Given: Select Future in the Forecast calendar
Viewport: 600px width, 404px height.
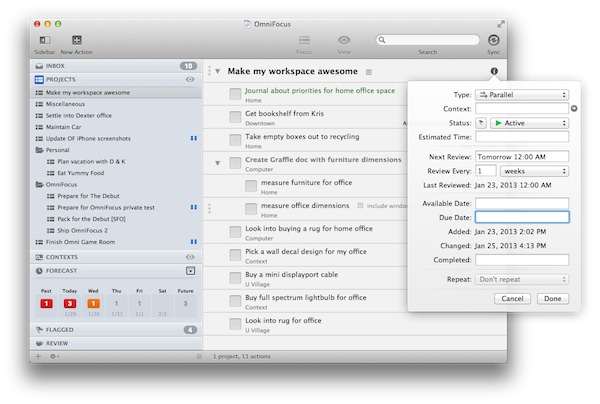Looking at the screenshot, I should pos(185,303).
